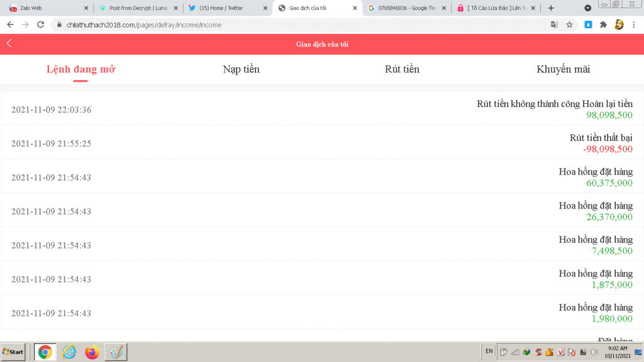Open Firefox from the taskbar
The height and width of the screenshot is (362, 644).
click(x=92, y=352)
